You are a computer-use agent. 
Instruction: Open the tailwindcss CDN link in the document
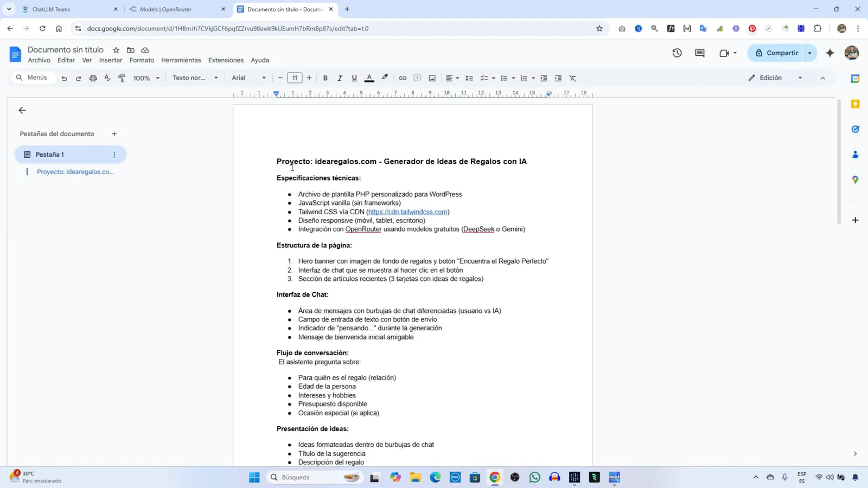pyautogui.click(x=407, y=211)
